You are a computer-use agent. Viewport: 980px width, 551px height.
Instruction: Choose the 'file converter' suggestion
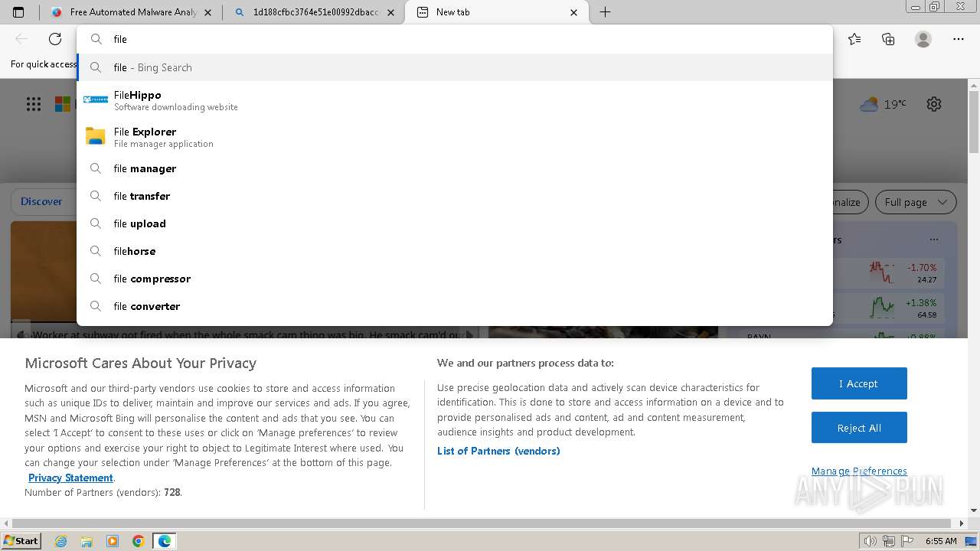[455, 306]
